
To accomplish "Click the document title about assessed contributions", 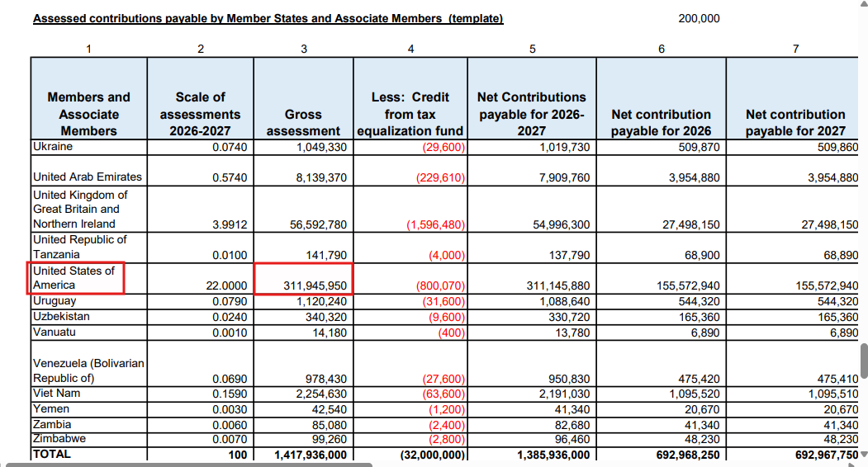I will 268,18.
